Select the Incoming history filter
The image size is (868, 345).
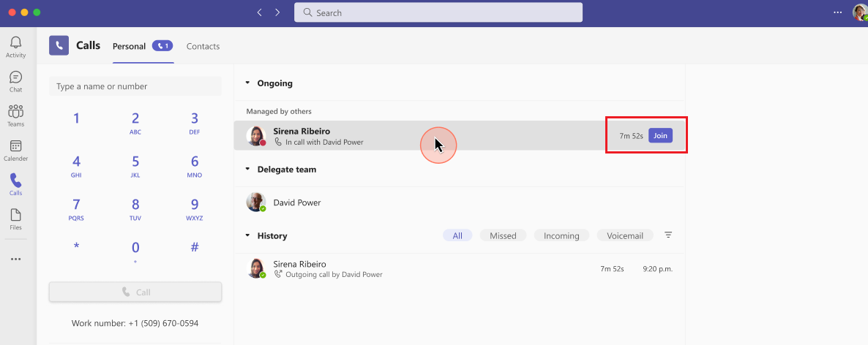click(x=561, y=235)
